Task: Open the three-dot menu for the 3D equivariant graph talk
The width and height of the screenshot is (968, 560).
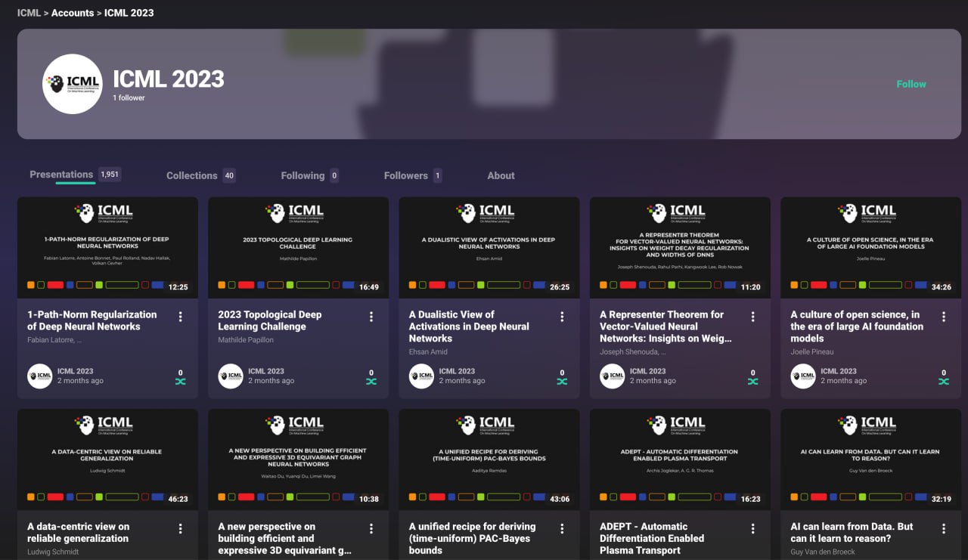Action: (x=371, y=529)
